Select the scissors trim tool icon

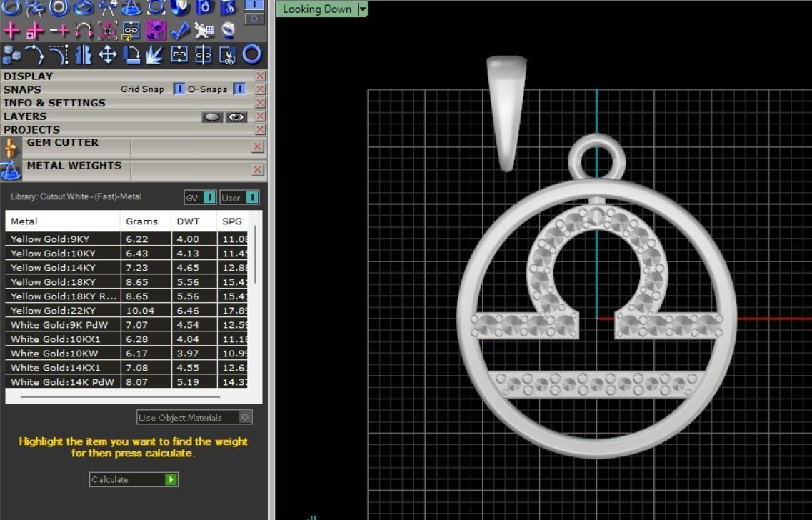coord(227,54)
